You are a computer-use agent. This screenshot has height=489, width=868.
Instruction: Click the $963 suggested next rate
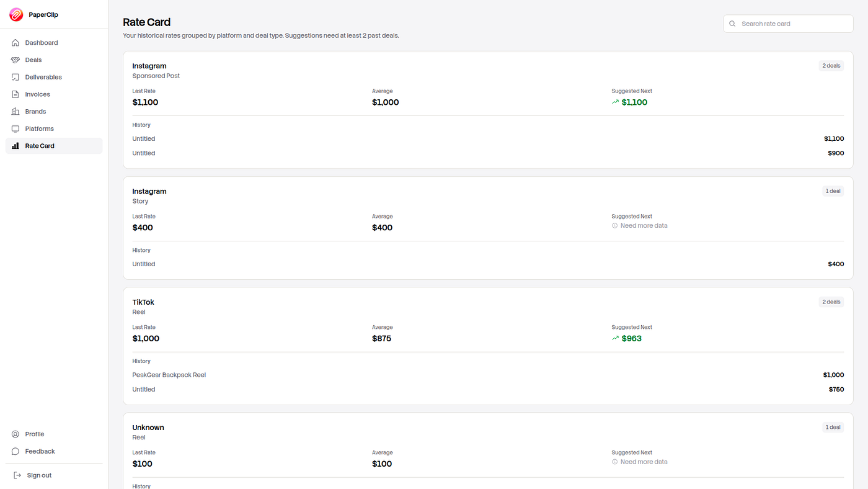click(632, 339)
